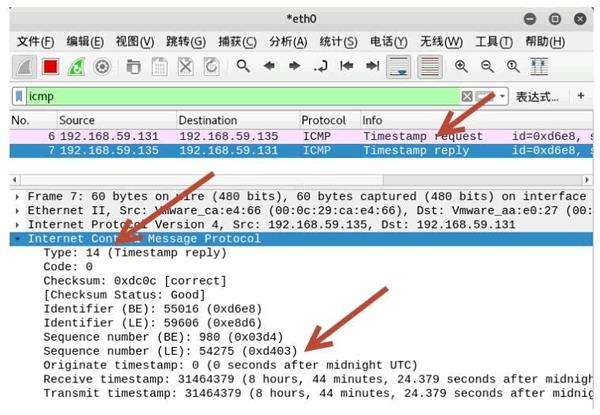
Task: Open the 跳转(G) menu
Action: click(186, 42)
